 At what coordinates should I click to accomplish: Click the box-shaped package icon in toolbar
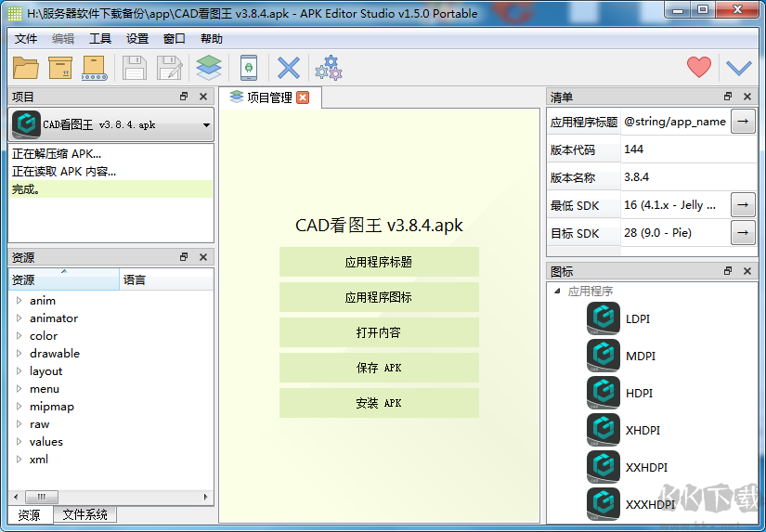60,68
